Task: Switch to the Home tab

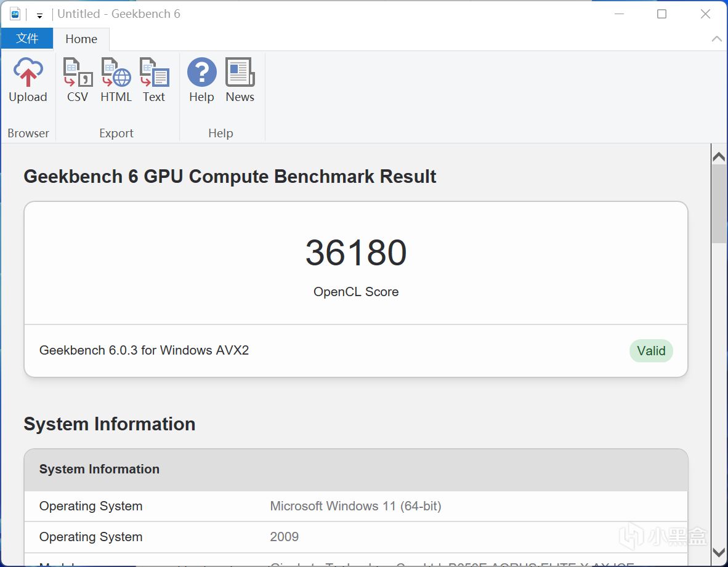Action: [x=81, y=39]
